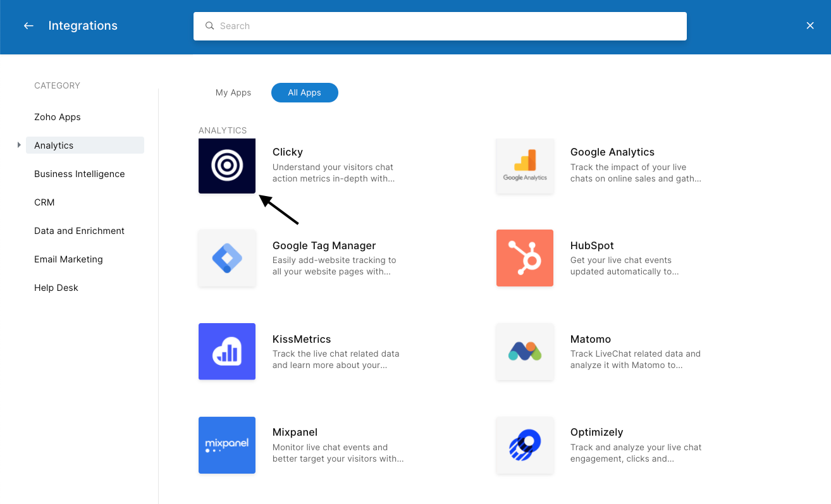The height and width of the screenshot is (504, 831).
Task: Open the Optimizely integration title
Action: point(597,432)
